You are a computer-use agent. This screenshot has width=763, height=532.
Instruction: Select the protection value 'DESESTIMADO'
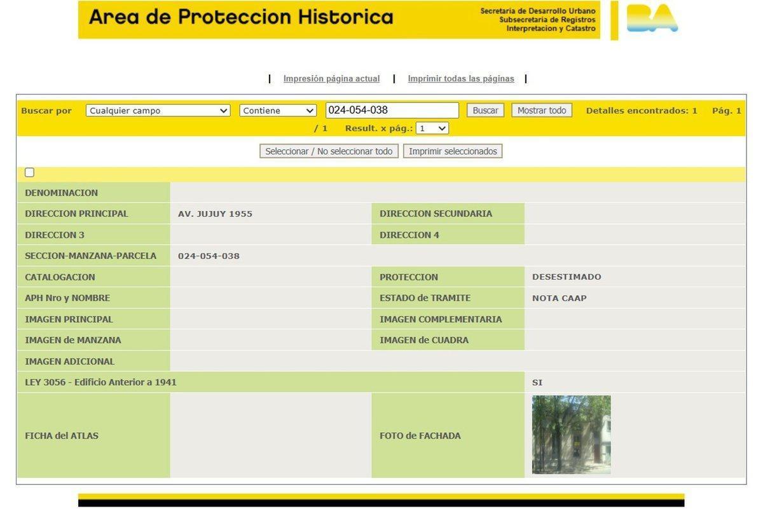pos(567,277)
